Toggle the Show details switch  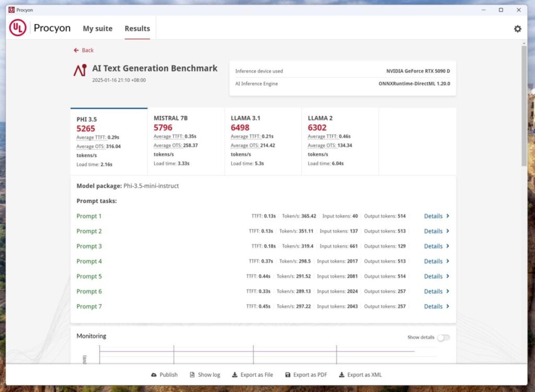444,338
